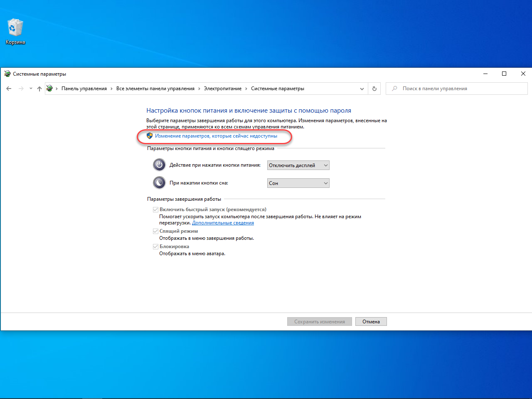This screenshot has width=532, height=399.
Task: Click text 'Отображать в меню завершения работы.'
Action: (207, 238)
